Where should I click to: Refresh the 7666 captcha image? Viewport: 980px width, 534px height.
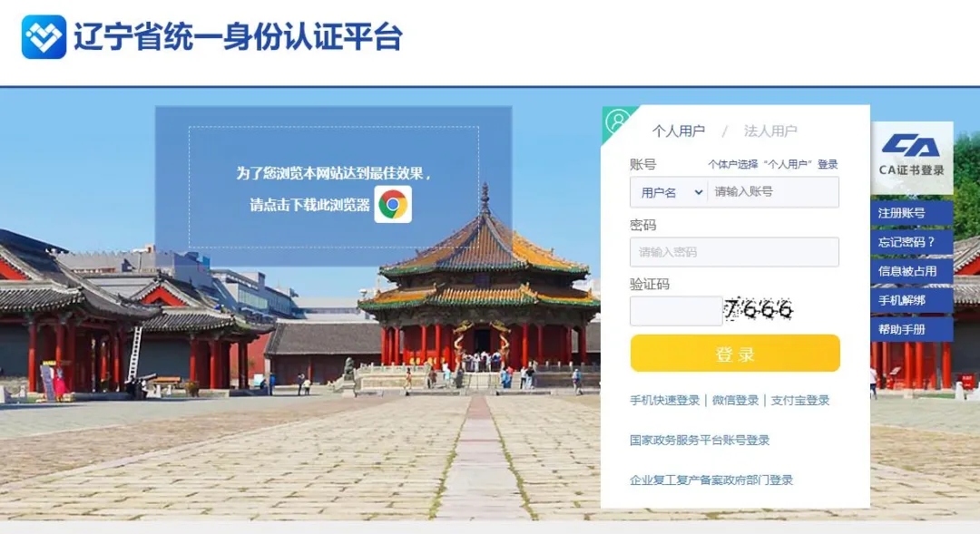coord(758,310)
